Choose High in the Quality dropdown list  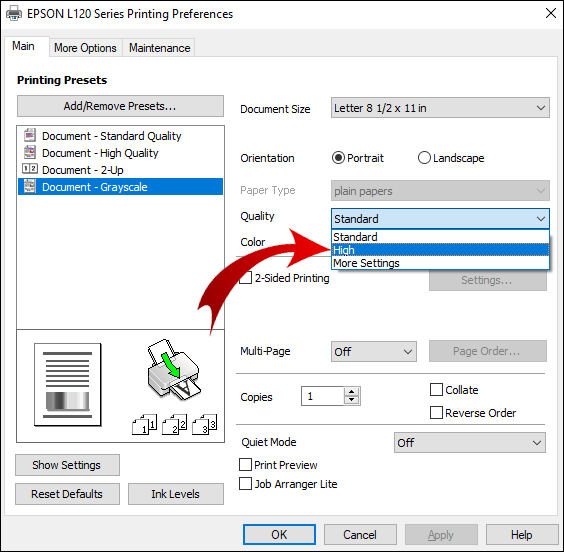pyautogui.click(x=440, y=250)
